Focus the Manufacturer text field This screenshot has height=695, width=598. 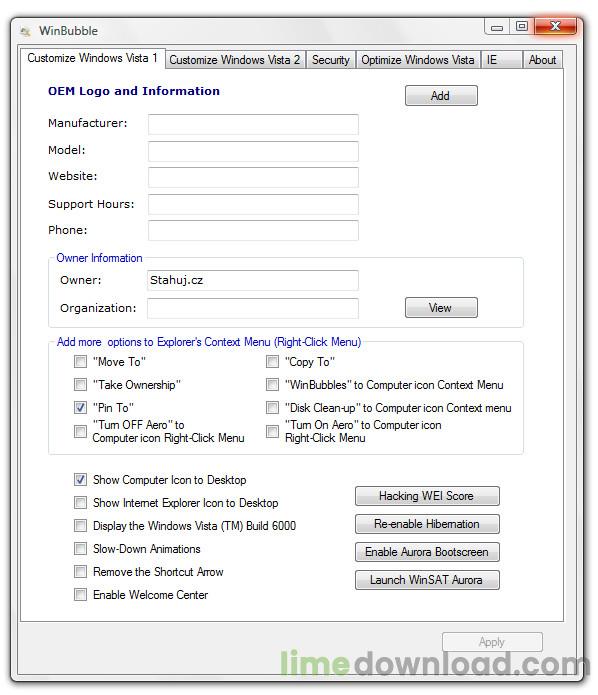coord(253,125)
